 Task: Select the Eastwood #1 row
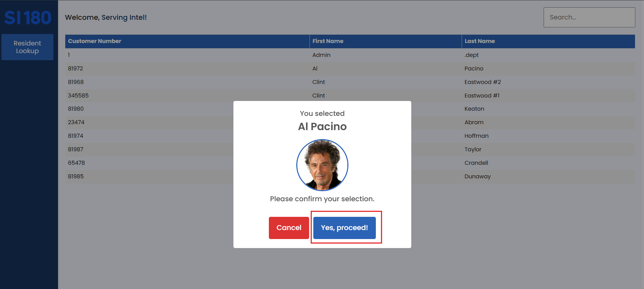[x=481, y=96]
